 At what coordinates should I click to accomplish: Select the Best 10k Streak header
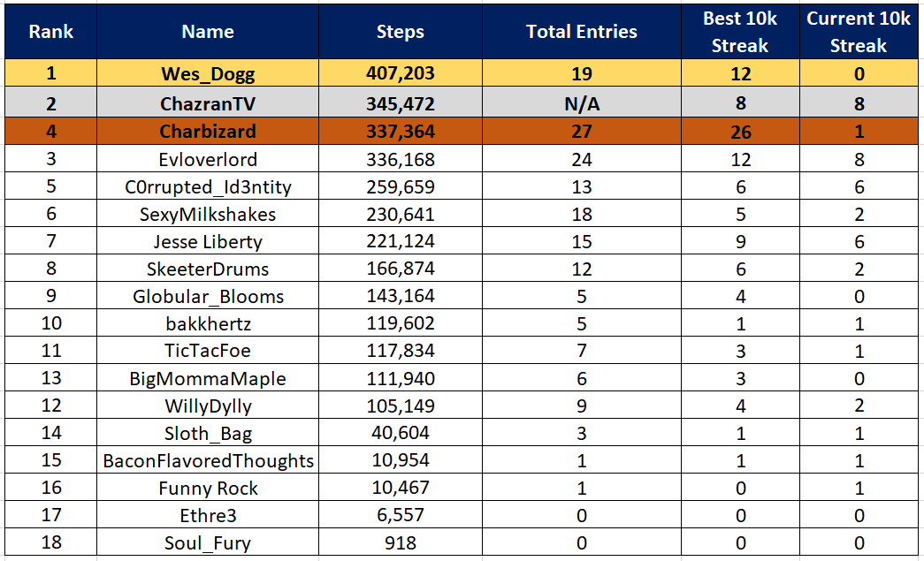click(740, 31)
